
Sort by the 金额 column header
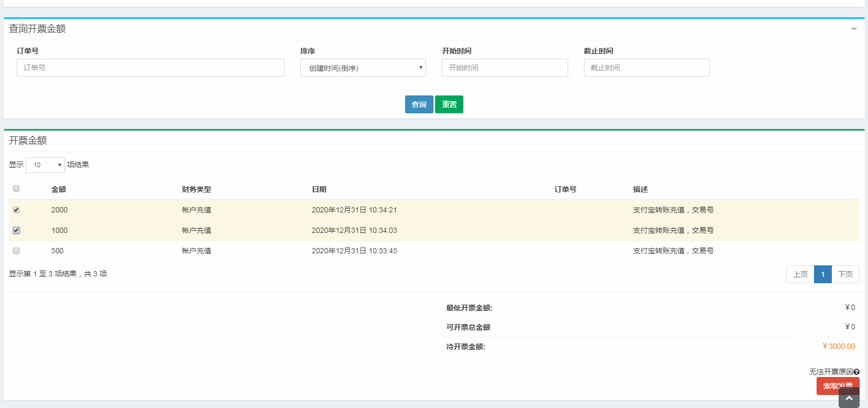pos(59,189)
